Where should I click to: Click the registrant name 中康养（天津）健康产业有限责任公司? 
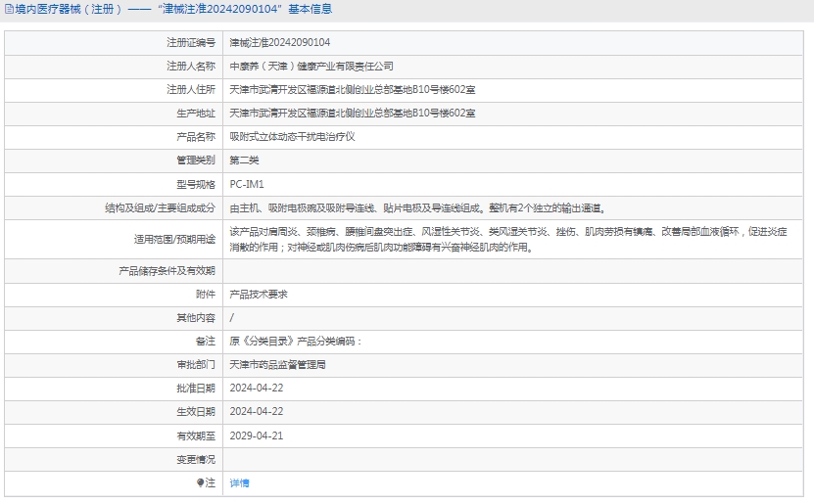[x=311, y=67]
